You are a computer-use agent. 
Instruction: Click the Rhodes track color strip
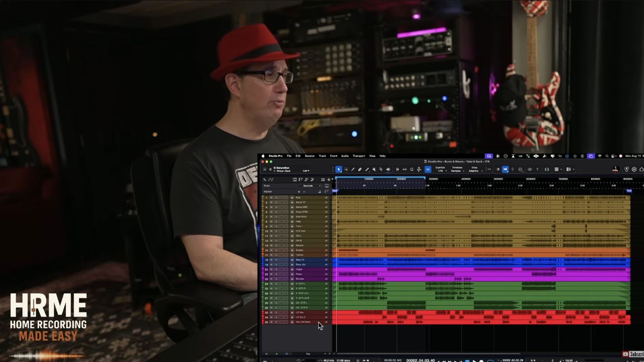coord(263,279)
